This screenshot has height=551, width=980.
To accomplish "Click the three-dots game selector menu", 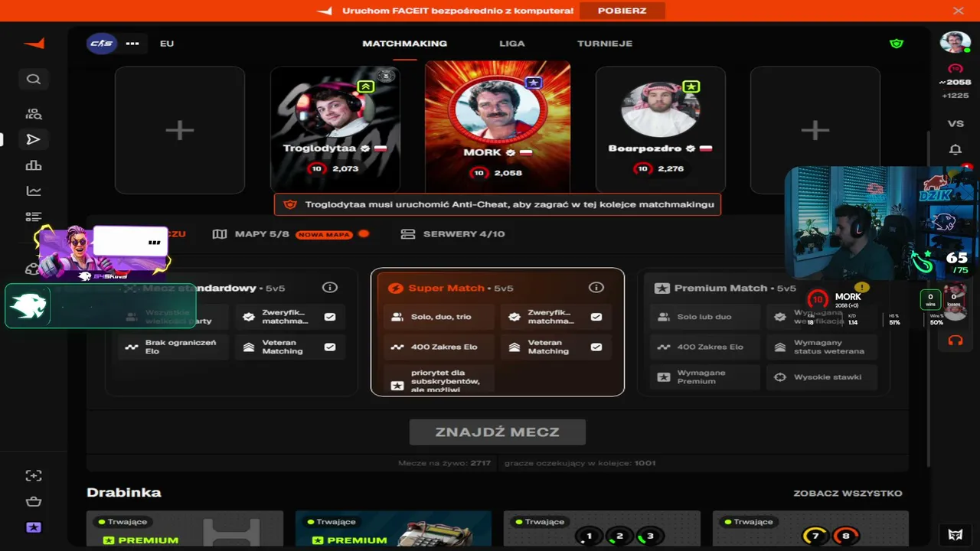I will pos(132,44).
